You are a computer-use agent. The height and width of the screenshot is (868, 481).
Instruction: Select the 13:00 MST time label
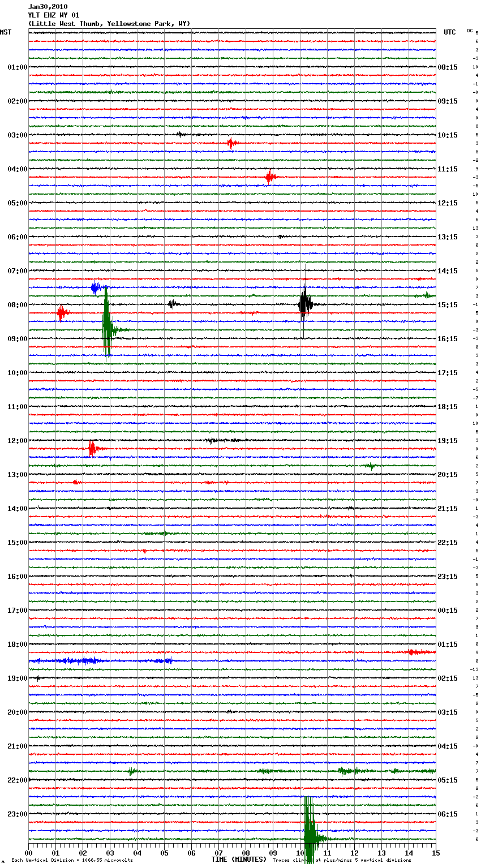click(x=18, y=475)
